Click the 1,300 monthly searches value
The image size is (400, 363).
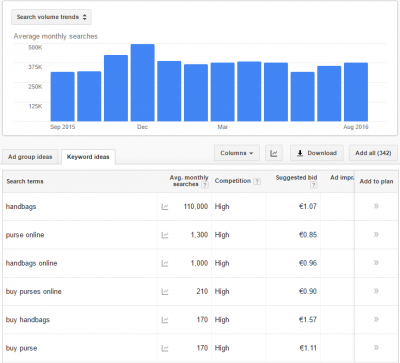199,235
